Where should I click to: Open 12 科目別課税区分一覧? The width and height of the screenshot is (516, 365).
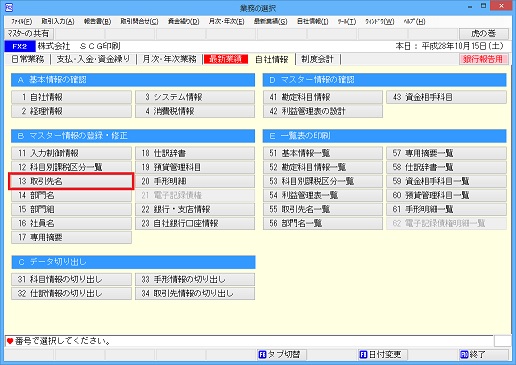[71, 167]
